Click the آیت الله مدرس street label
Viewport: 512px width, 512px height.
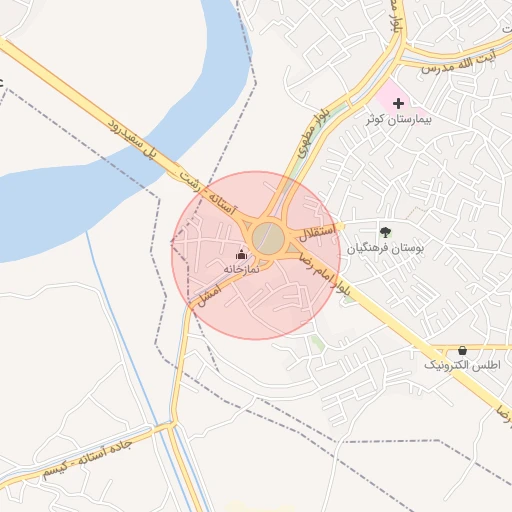(x=459, y=63)
